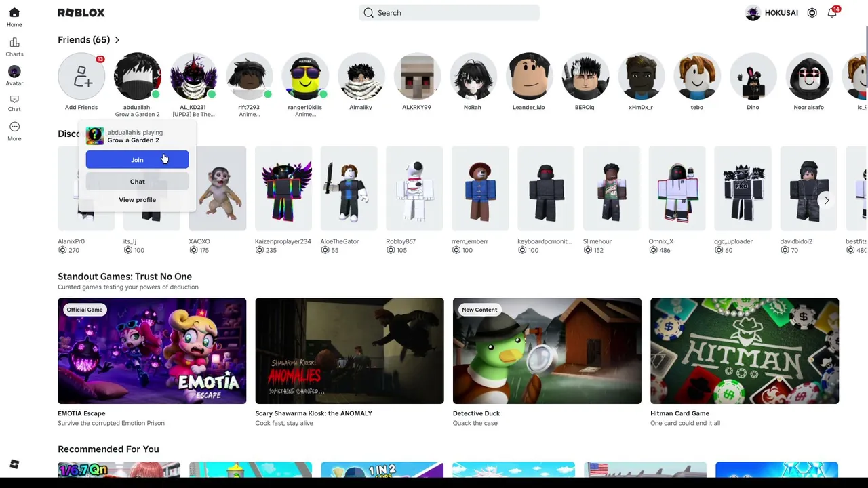The height and width of the screenshot is (488, 868).
Task: Select friend Leander_Mo's avatar
Action: (x=529, y=76)
